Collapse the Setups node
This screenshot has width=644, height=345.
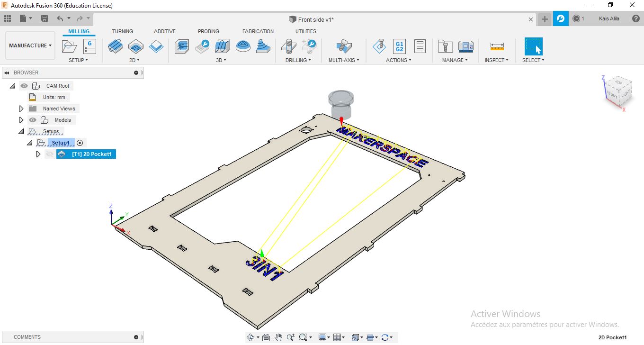(x=21, y=131)
